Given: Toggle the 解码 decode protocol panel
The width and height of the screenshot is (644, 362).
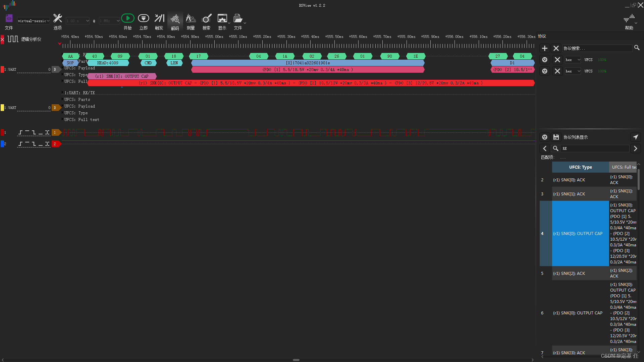Looking at the screenshot, I should point(175,19).
